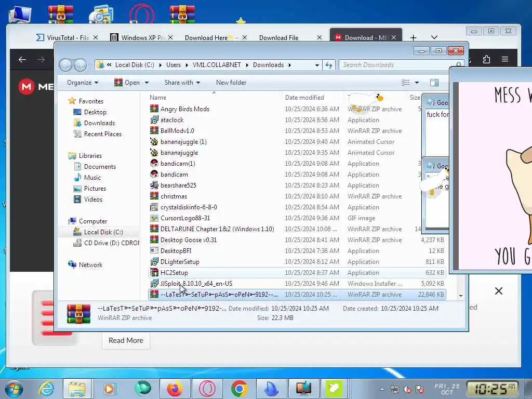Open the Opera browser taskbar icon
The image size is (532, 399).
(x=207, y=389)
